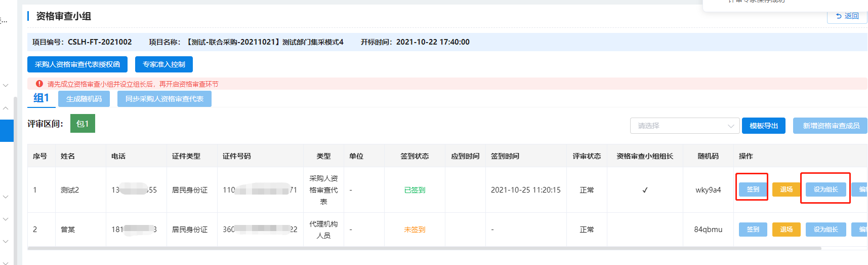Collapse the expanded sidebar menu with up chevron
This screenshot has width=868, height=265.
click(x=6, y=108)
